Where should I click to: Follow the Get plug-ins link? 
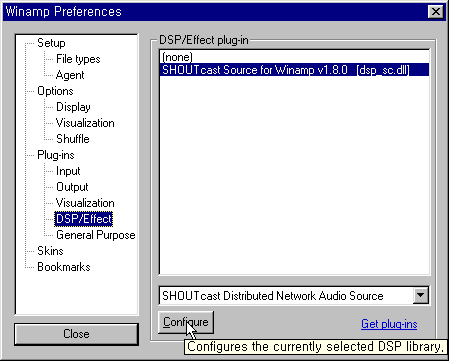coord(389,324)
